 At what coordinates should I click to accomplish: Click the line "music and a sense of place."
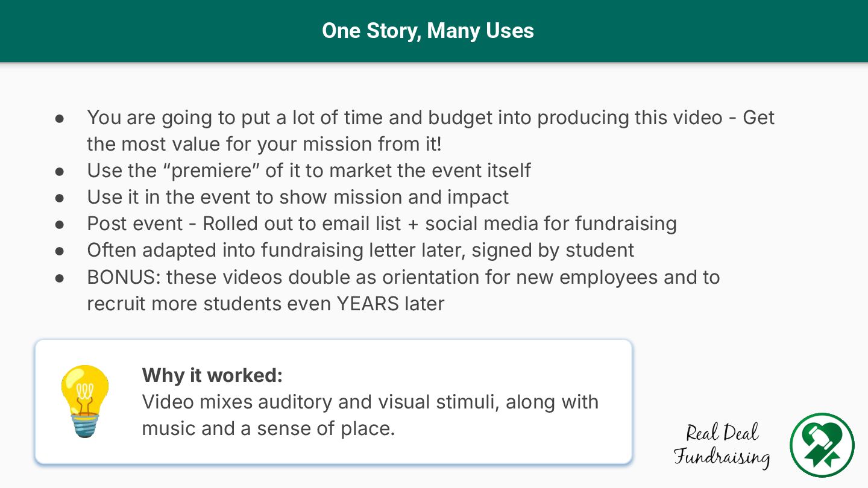click(x=268, y=428)
